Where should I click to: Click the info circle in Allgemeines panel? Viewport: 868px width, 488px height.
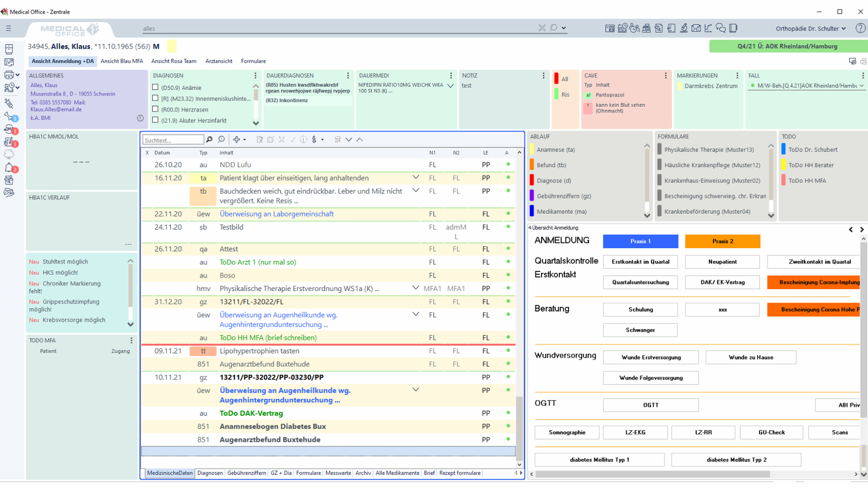140,118
